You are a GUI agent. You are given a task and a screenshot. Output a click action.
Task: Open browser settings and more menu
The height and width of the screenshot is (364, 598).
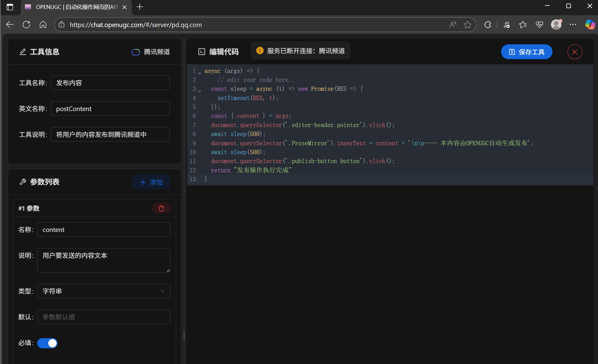click(573, 25)
